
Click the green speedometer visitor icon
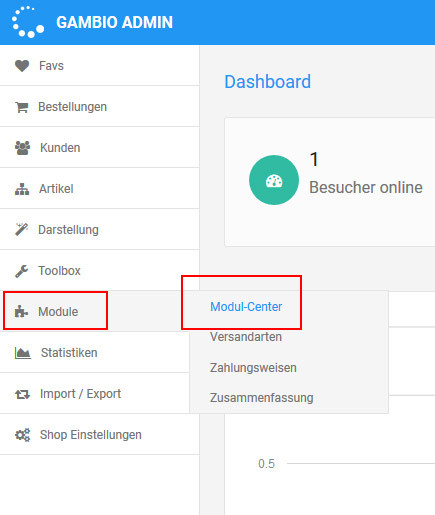click(274, 180)
